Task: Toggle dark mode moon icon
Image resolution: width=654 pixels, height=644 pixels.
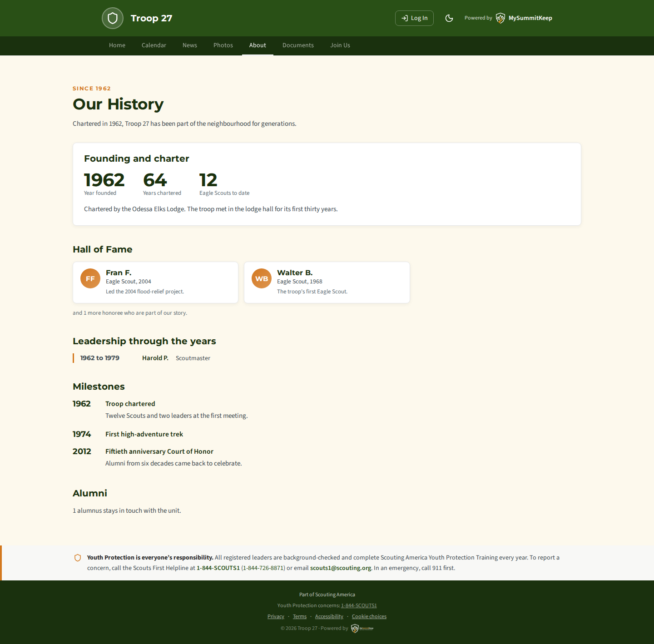Action: (449, 18)
